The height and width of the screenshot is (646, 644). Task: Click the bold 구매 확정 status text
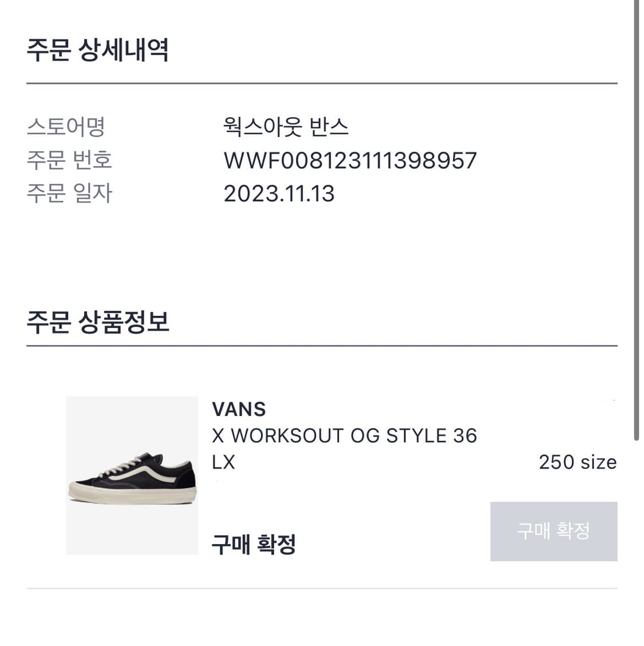click(254, 544)
